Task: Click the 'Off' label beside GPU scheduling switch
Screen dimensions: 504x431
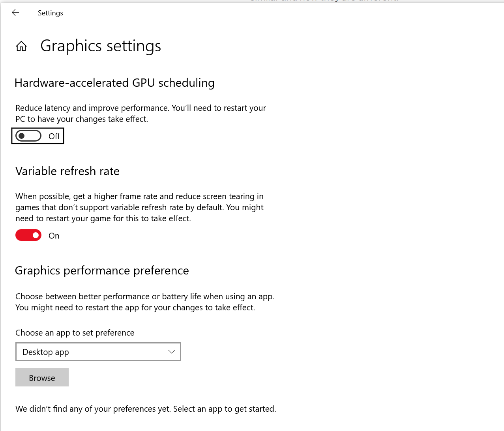Action: point(54,136)
